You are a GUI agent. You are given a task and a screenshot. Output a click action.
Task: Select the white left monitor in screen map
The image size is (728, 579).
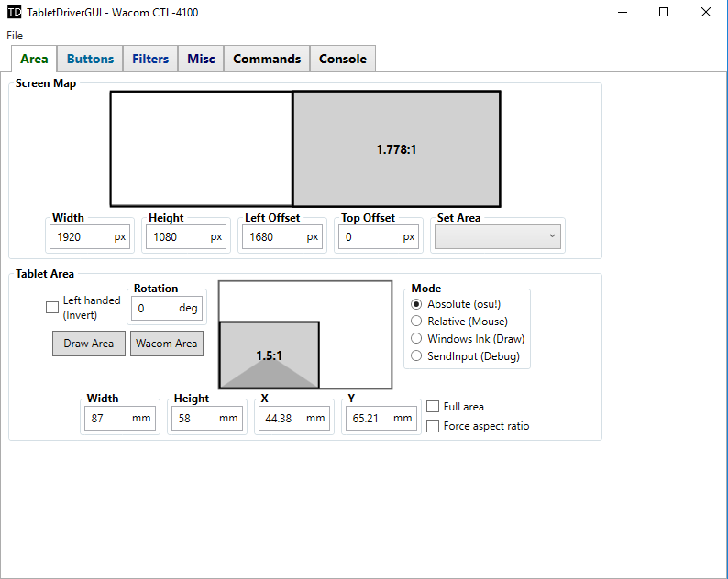pyautogui.click(x=202, y=149)
